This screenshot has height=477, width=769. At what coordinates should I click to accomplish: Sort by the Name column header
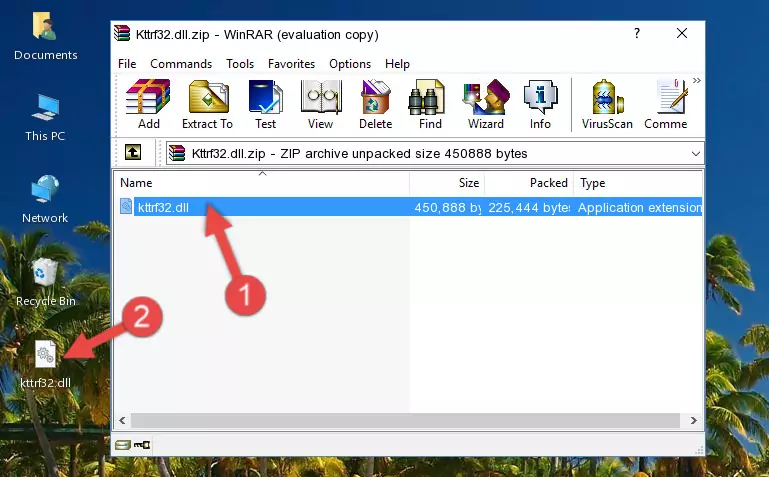(x=262, y=183)
